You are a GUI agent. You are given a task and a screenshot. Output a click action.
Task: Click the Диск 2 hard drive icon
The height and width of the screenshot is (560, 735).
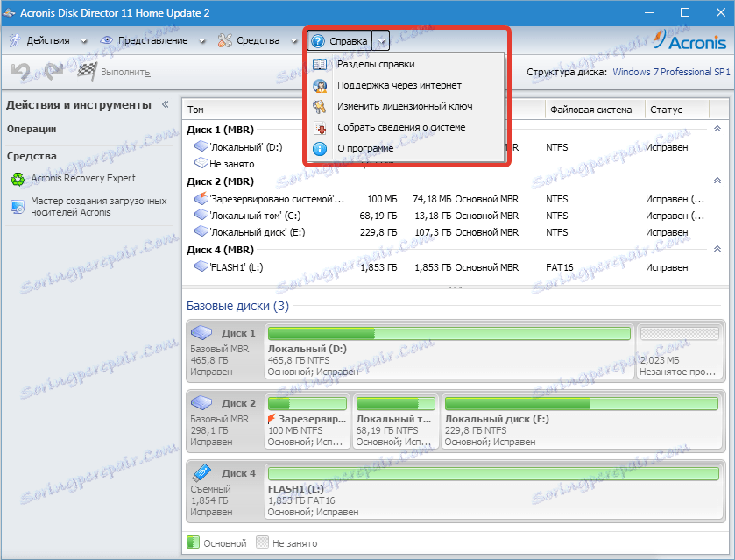click(x=201, y=403)
